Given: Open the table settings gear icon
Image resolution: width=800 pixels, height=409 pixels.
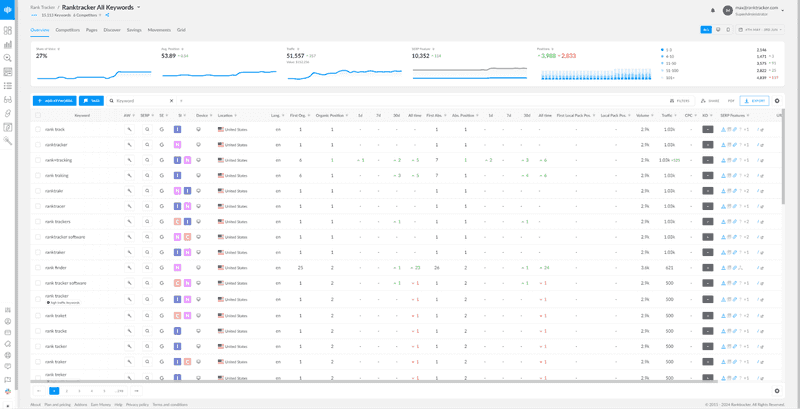Looking at the screenshot, I should [777, 101].
